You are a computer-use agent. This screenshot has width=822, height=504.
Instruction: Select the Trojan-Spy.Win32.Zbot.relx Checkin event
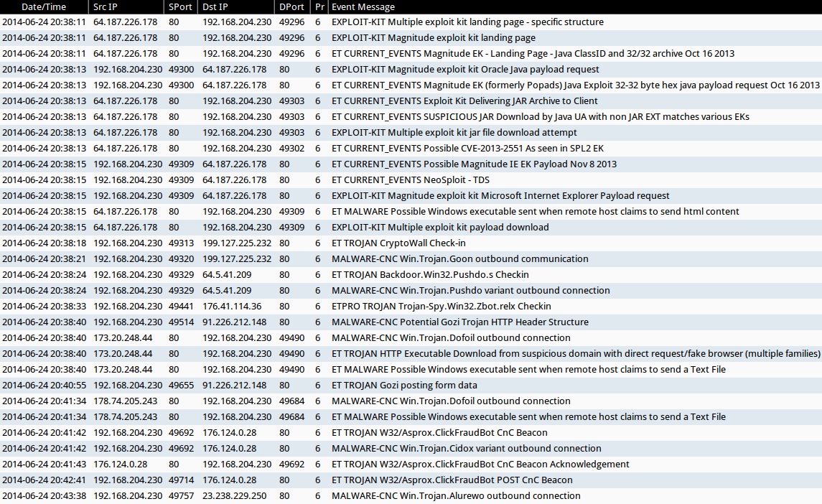441,307
